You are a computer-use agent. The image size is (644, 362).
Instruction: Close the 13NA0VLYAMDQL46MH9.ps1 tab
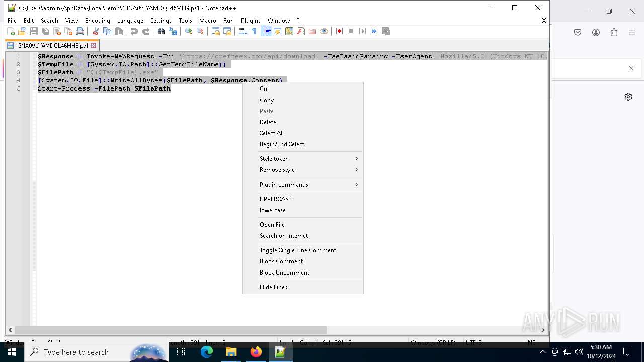click(x=93, y=45)
